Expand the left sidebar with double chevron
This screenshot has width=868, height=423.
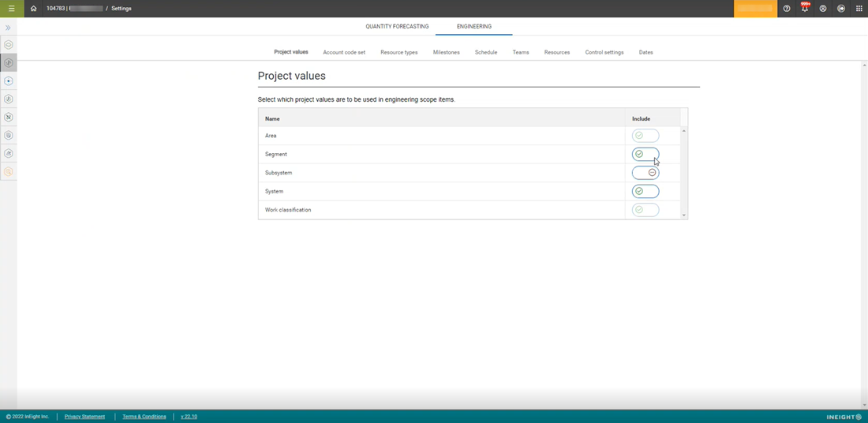coord(9,28)
